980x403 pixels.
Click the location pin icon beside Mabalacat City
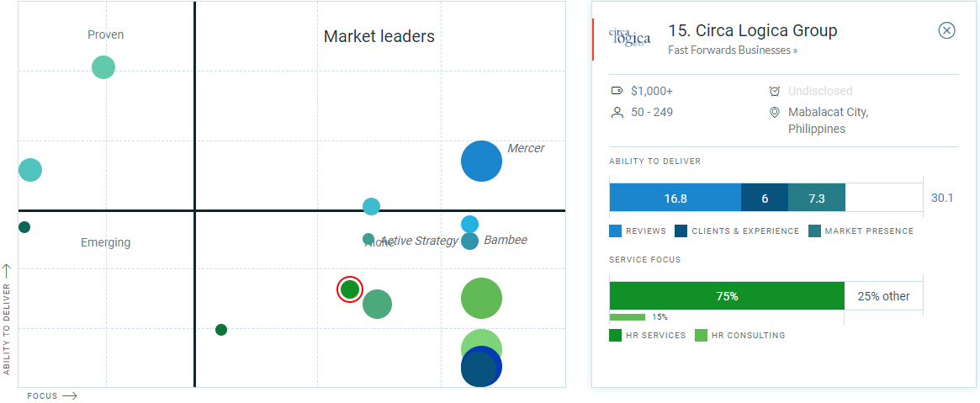click(x=775, y=113)
